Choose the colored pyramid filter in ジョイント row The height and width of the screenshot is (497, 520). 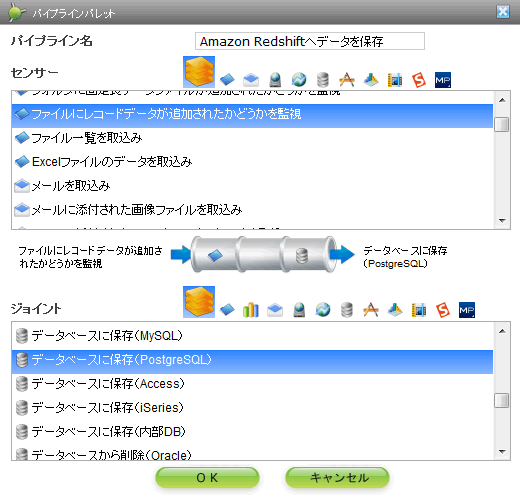395,310
